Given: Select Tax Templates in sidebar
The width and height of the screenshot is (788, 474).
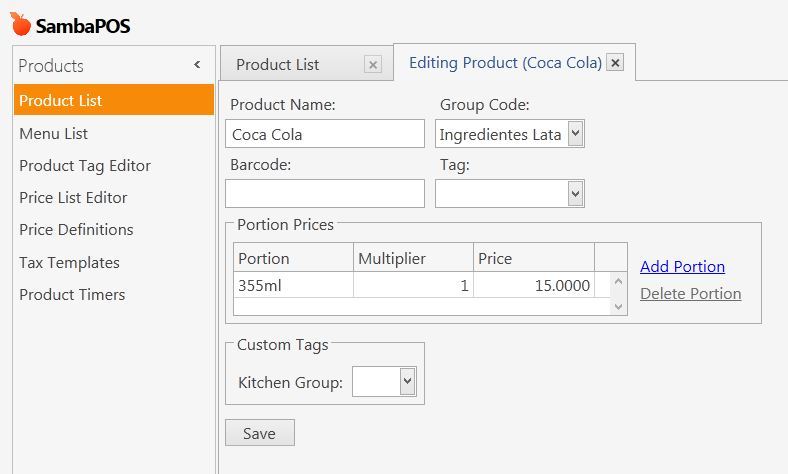Looking at the screenshot, I should pyautogui.click(x=69, y=263).
